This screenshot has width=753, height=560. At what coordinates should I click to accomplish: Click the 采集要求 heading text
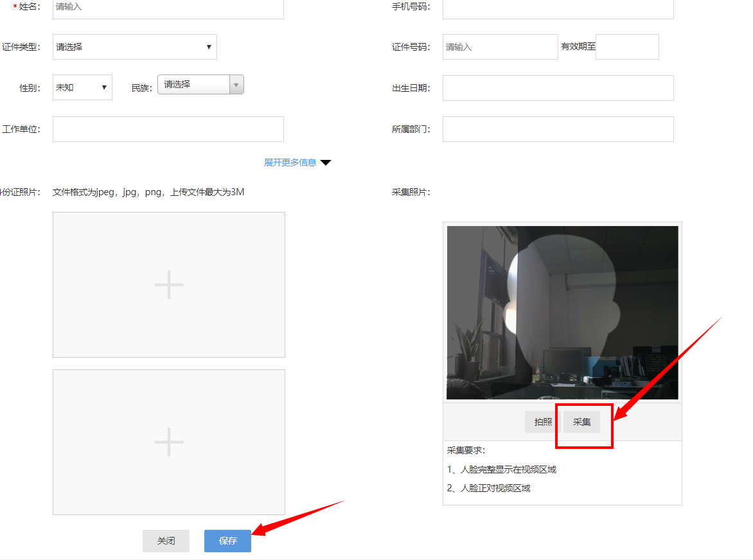click(466, 450)
